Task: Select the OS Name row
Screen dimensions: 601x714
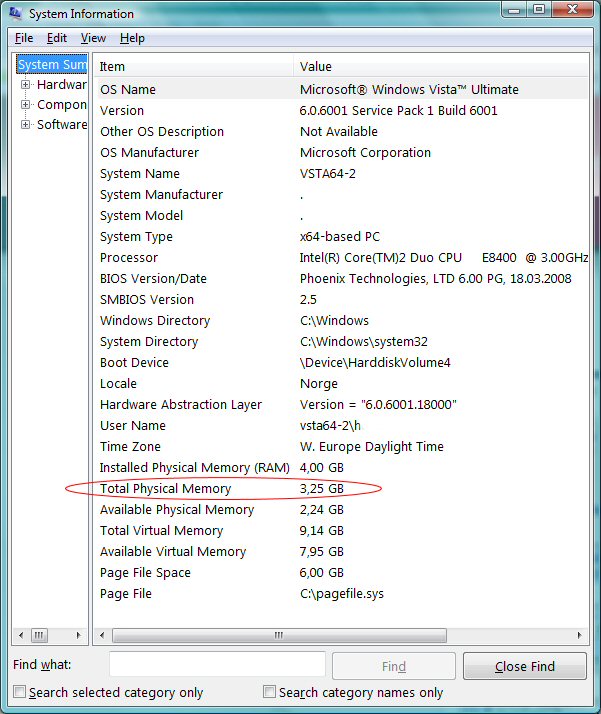Action: 342,89
